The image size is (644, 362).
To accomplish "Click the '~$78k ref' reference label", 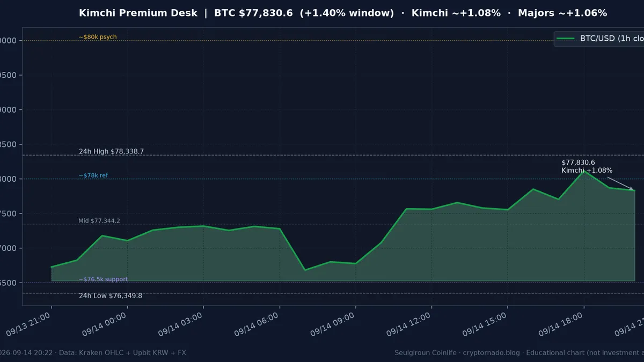I will pos(93,175).
